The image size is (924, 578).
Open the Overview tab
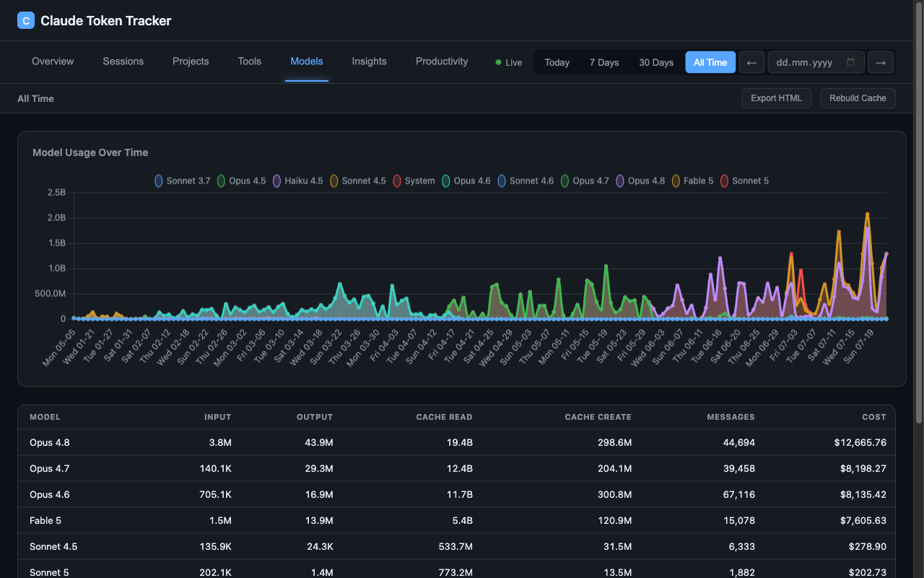coord(53,61)
